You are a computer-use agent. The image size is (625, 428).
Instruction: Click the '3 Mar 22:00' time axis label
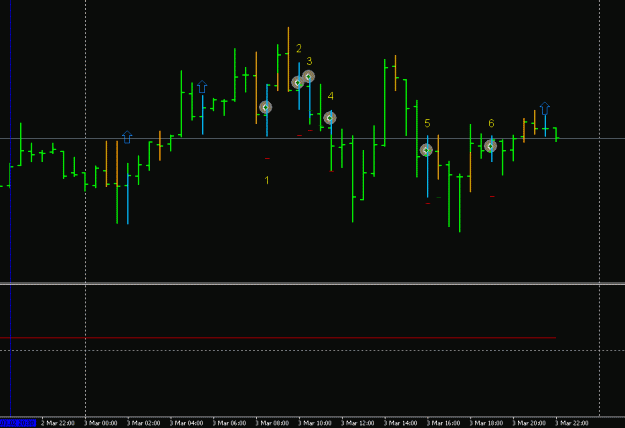pos(572,423)
